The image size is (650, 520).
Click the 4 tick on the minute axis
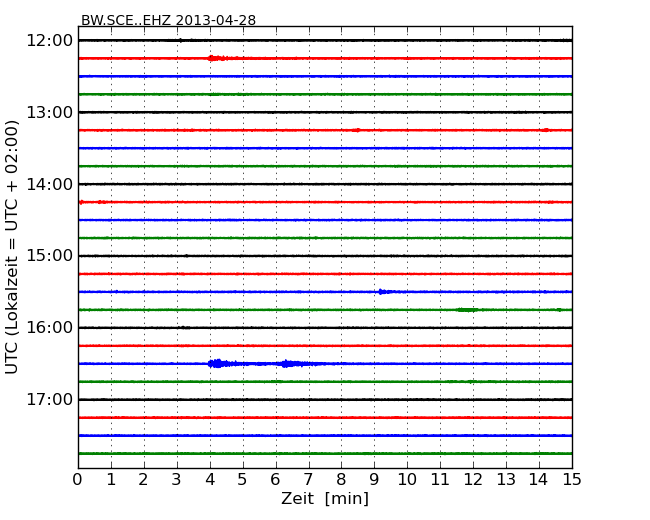(x=210, y=480)
